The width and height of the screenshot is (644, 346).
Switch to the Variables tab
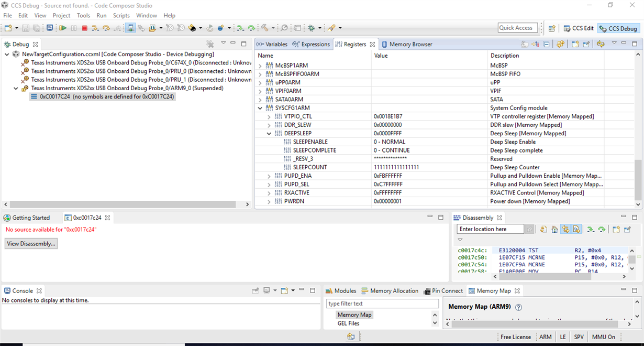tap(272, 44)
